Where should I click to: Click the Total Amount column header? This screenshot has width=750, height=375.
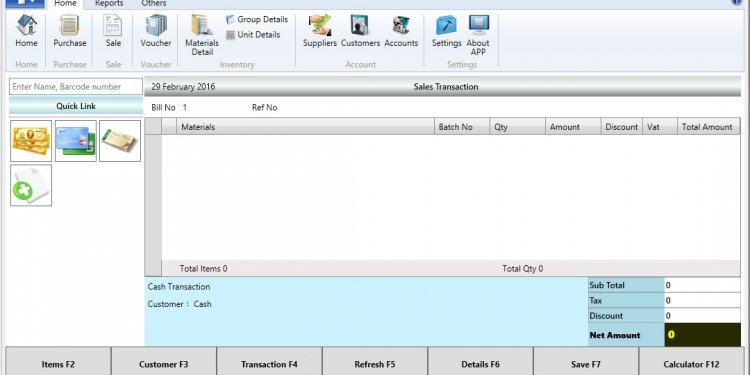[709, 127]
